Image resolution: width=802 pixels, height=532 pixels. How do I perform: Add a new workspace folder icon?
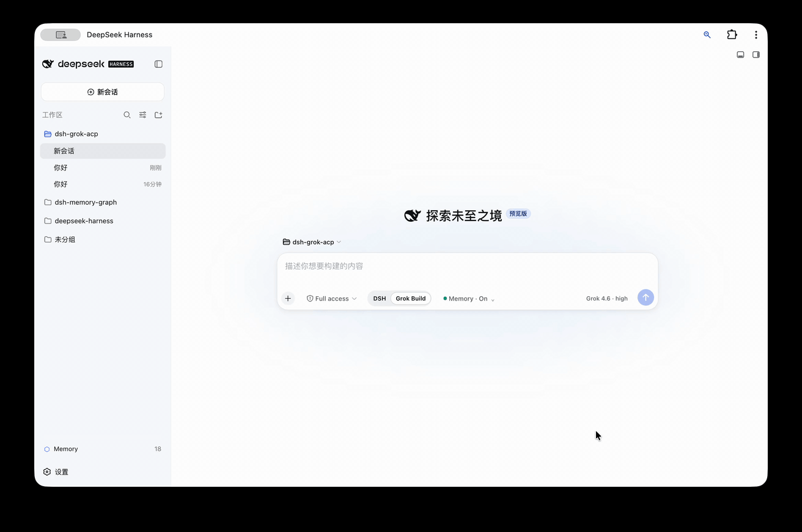(158, 115)
